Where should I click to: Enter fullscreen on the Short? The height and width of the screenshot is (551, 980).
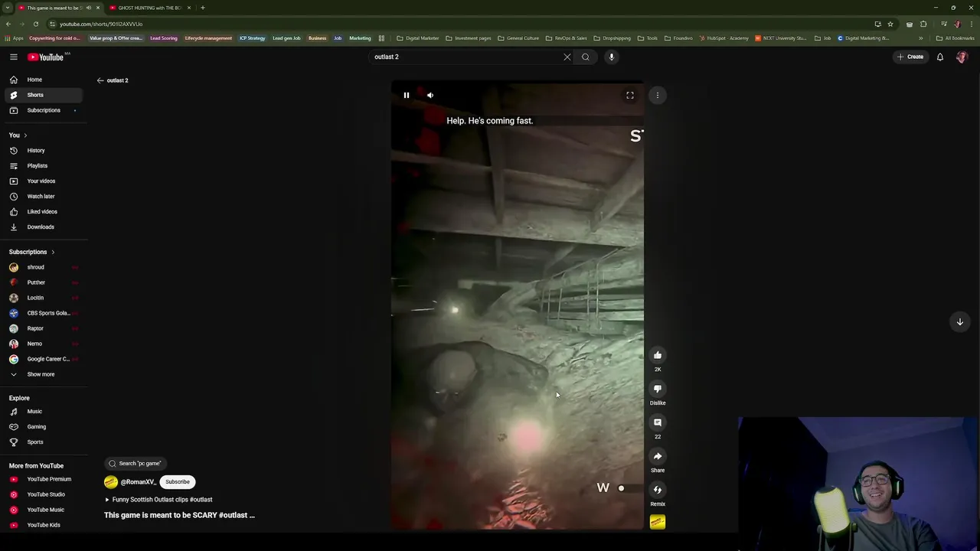pyautogui.click(x=630, y=96)
